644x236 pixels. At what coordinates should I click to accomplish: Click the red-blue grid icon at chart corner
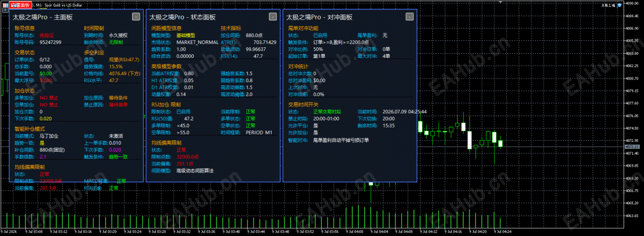coord(5,4)
